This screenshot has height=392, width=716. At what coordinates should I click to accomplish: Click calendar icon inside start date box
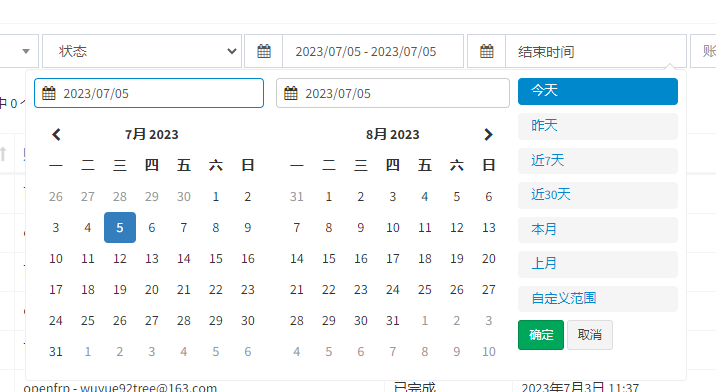49,93
